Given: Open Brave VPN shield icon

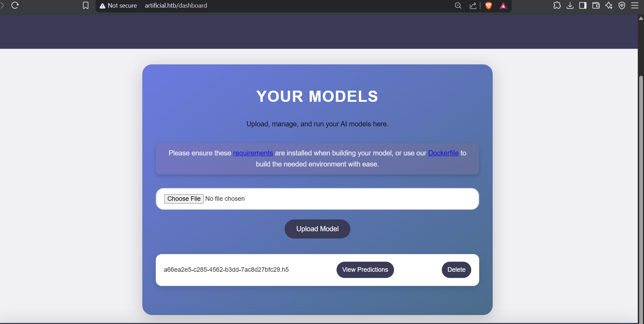Looking at the screenshot, I should click(622, 6).
